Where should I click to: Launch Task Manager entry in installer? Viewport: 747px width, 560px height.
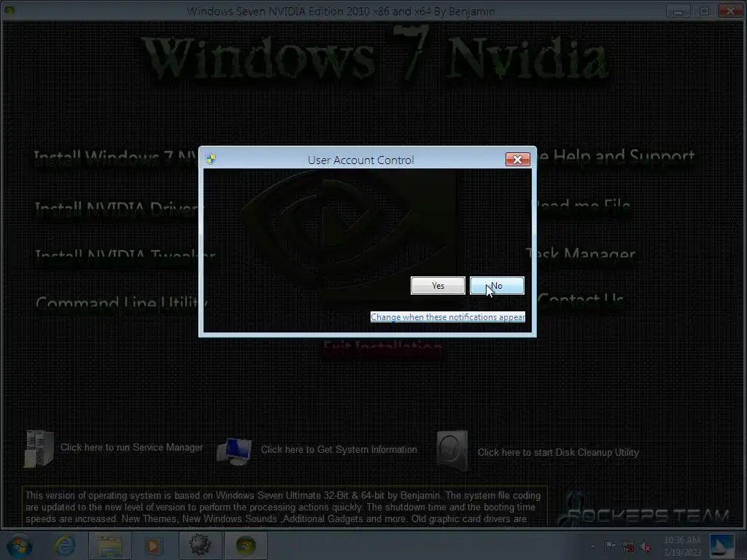pos(580,254)
